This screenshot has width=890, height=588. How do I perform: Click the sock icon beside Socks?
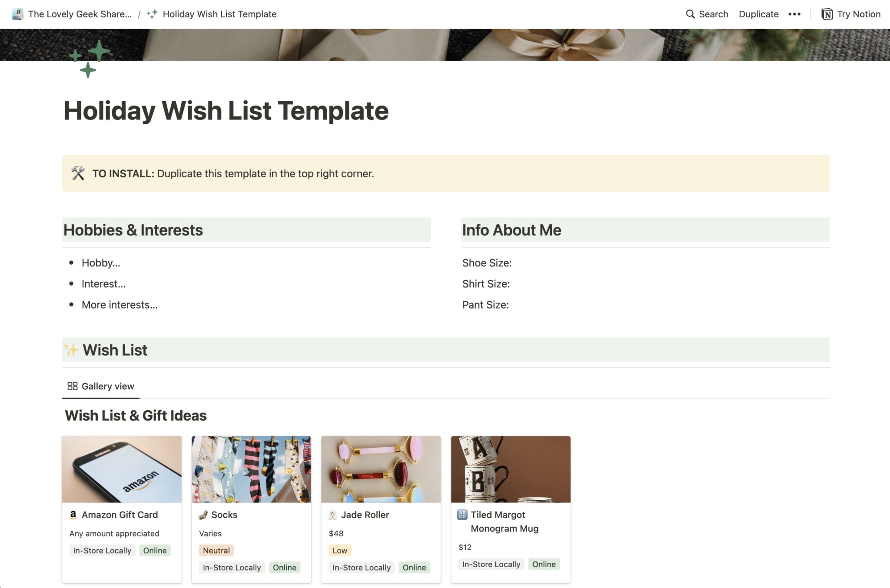[203, 515]
